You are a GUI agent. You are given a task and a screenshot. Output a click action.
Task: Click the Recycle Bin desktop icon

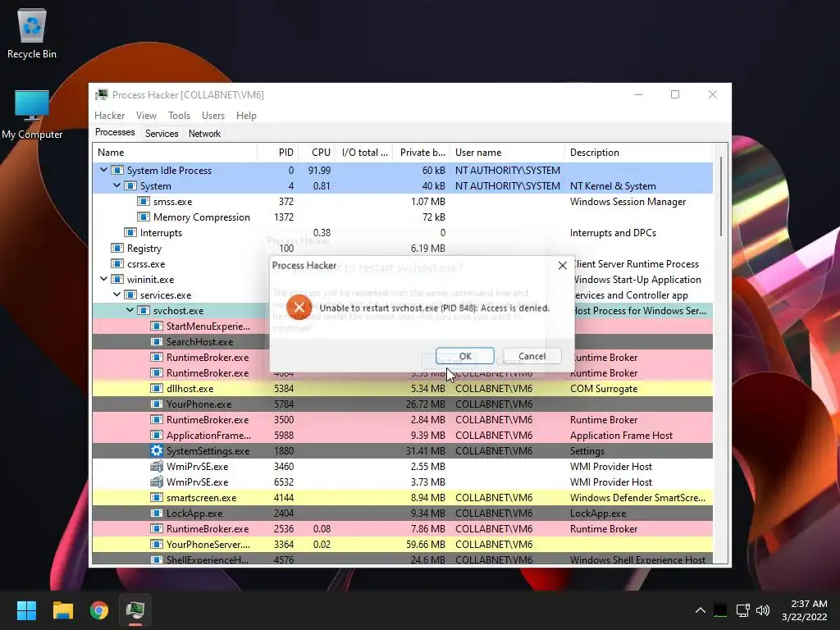[x=32, y=33]
